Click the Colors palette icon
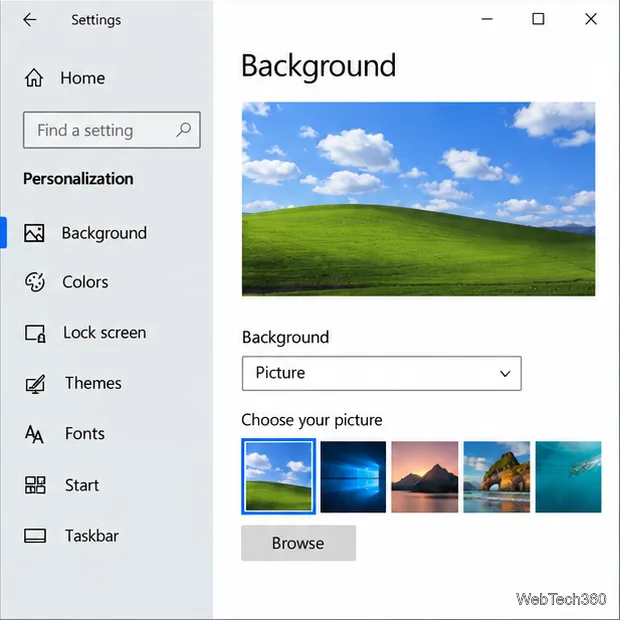This screenshot has height=620, width=620. [35, 282]
